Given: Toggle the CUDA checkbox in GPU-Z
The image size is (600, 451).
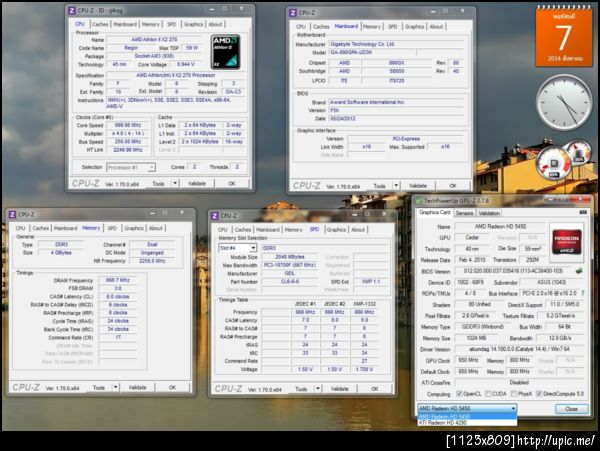Looking at the screenshot, I should pos(488,394).
